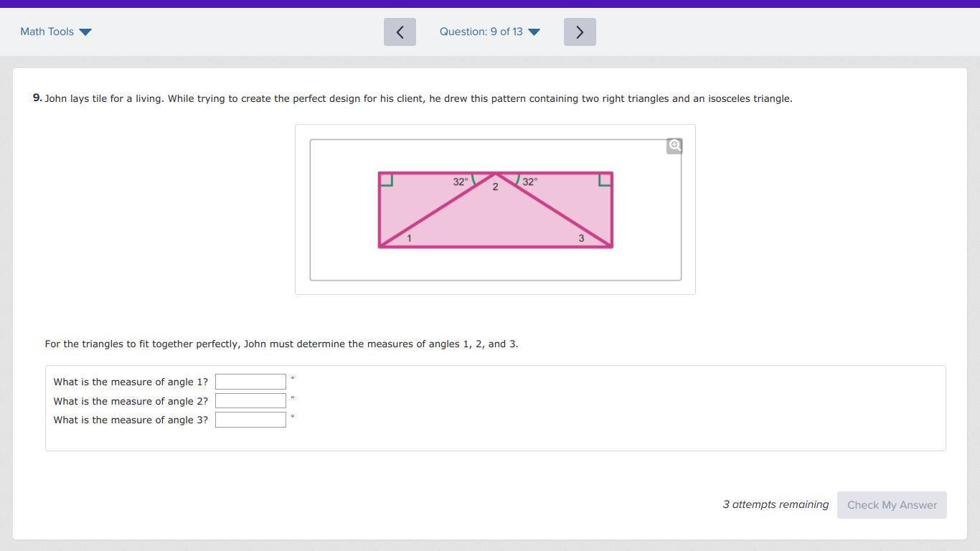Go to the previous question arrow
The image size is (980, 551).
(400, 32)
